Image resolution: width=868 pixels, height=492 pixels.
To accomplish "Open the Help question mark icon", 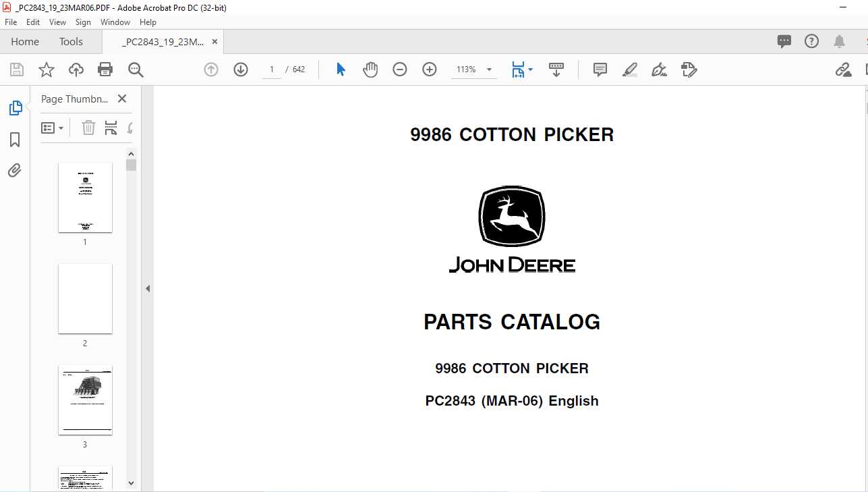I will pyautogui.click(x=812, y=41).
